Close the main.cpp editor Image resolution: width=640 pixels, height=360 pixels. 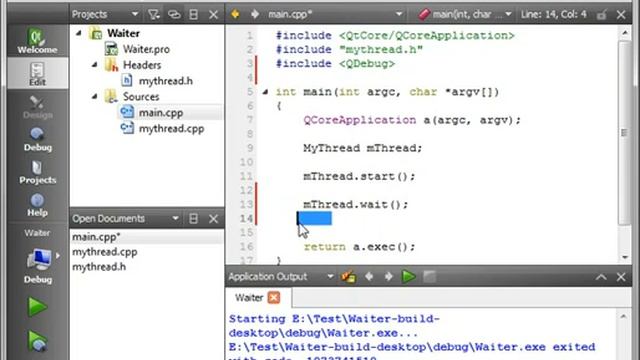(x=621, y=15)
